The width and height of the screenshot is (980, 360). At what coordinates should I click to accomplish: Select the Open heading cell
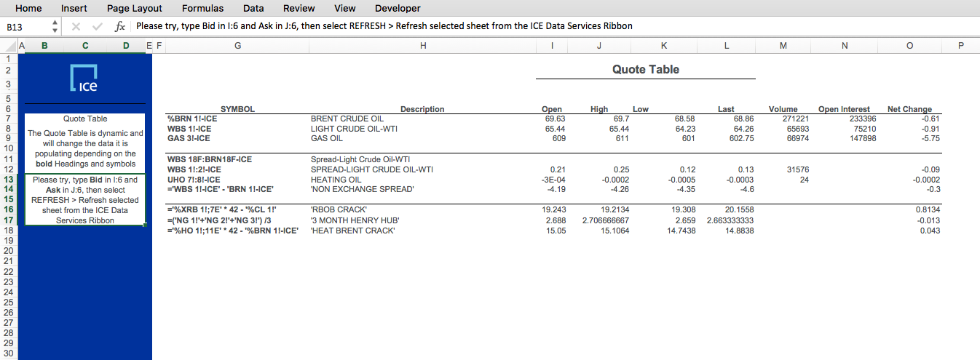click(x=552, y=109)
